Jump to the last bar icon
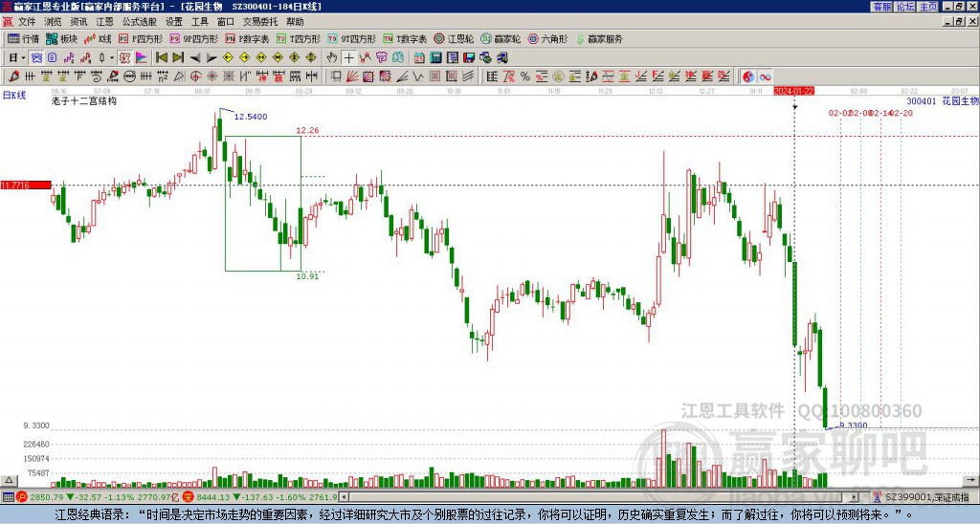Image resolution: width=980 pixels, height=524 pixels. point(178,58)
